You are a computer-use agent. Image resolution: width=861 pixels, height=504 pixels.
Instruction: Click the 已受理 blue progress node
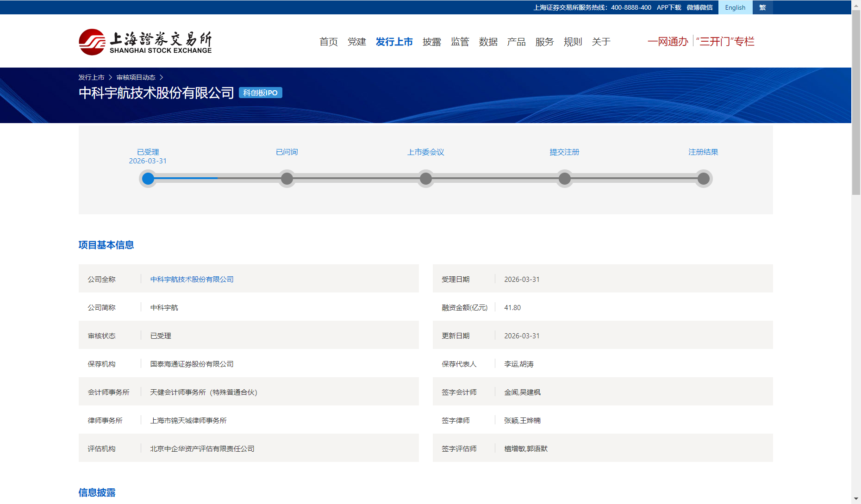(148, 179)
